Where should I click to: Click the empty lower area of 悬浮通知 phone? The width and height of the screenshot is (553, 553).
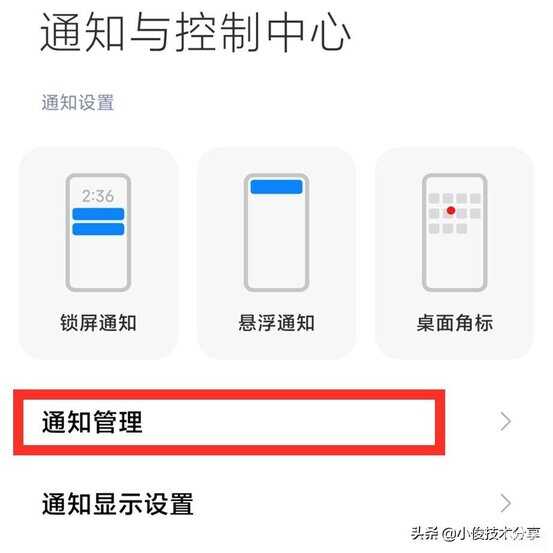pyautogui.click(x=276, y=243)
